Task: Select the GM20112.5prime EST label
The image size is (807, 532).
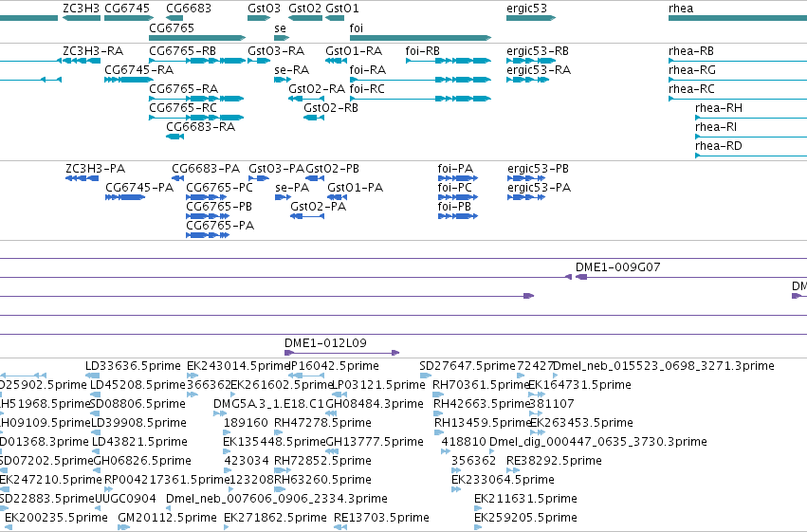Action: [x=167, y=518]
